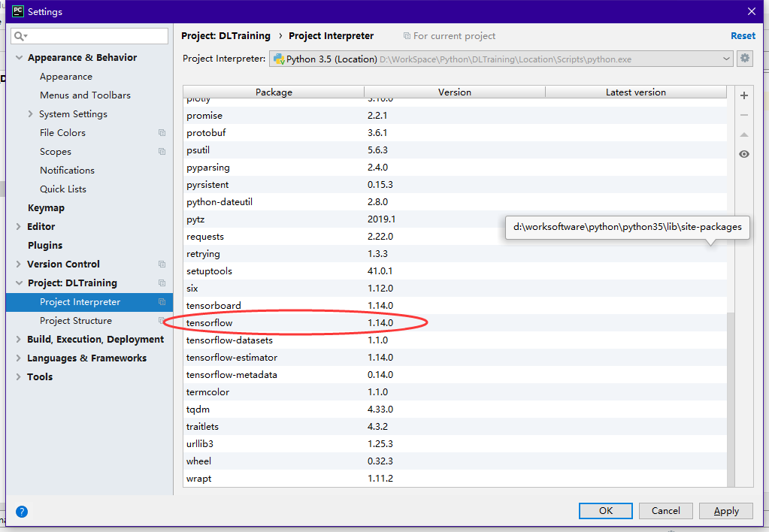Select the tensorflow-metadata row

(x=455, y=375)
